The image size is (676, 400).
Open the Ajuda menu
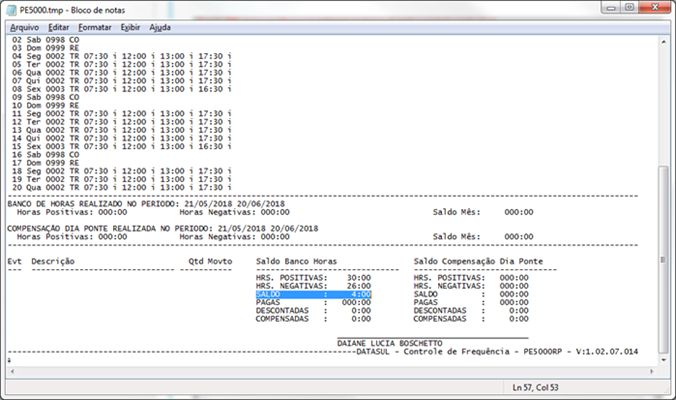[160, 27]
